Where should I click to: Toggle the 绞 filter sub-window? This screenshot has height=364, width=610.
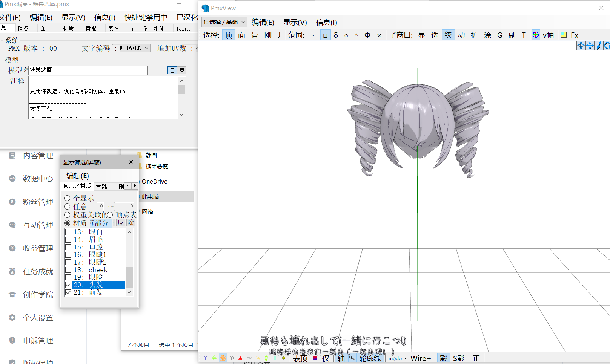(448, 35)
